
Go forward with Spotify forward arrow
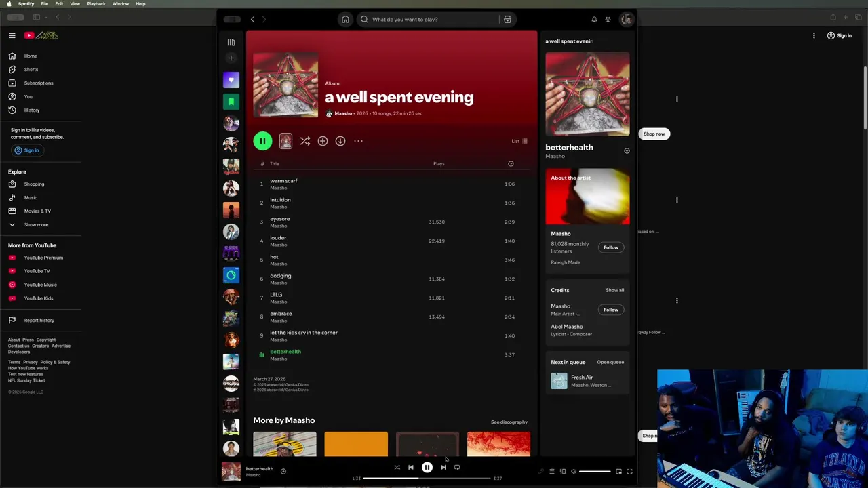(264, 19)
